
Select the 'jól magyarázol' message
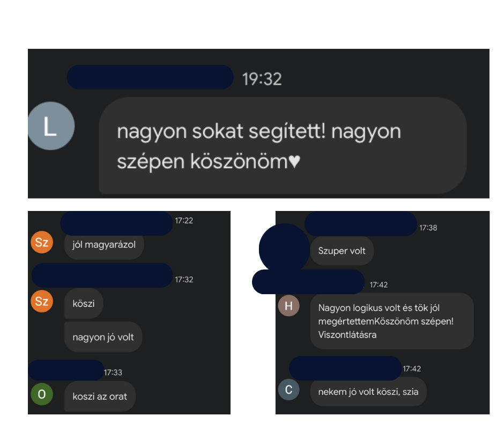104,245
